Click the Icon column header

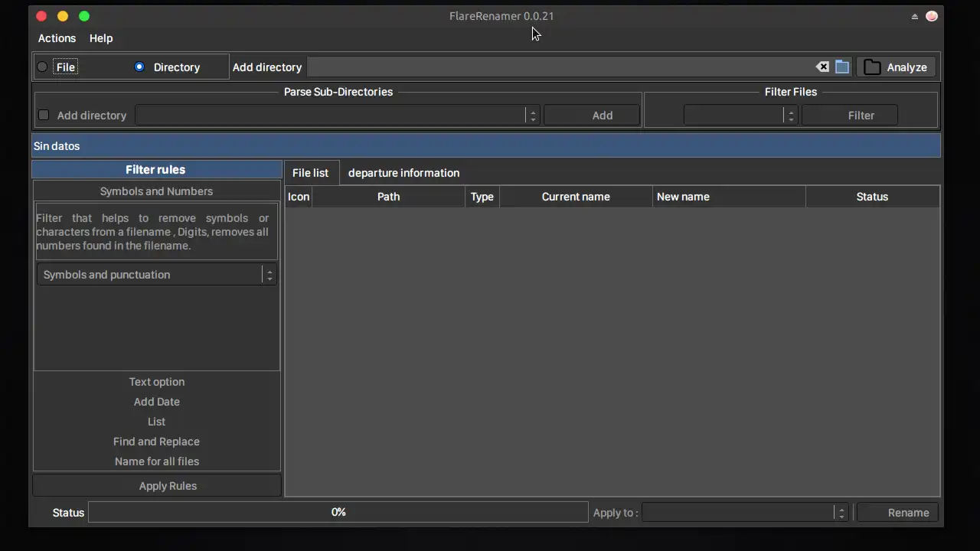299,197
